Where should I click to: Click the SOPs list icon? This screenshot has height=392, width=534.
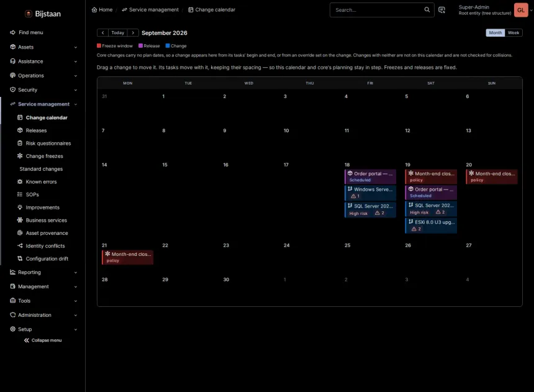20,194
